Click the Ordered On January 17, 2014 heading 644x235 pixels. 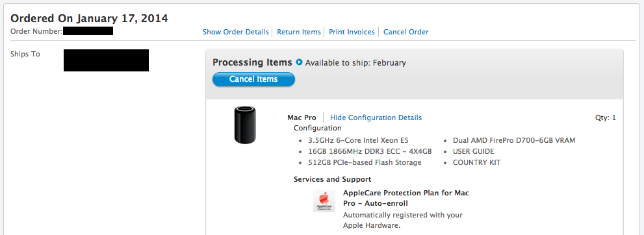[x=89, y=18]
